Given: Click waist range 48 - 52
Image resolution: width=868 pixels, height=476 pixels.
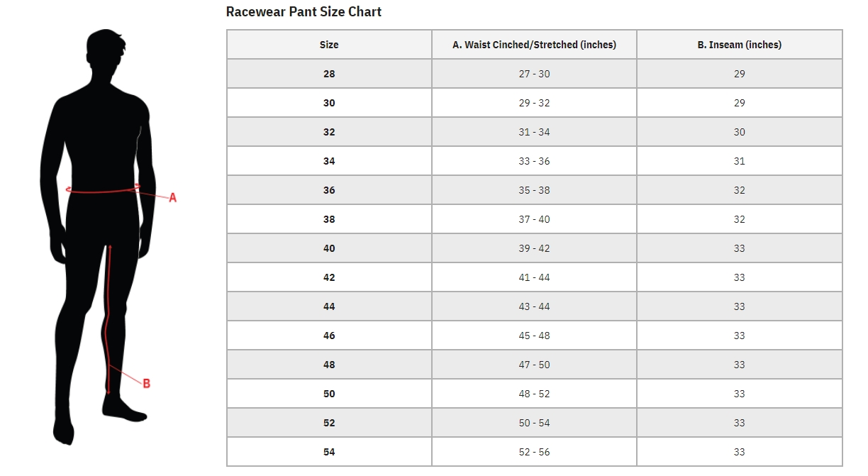Looking at the screenshot, I should 534,394.
